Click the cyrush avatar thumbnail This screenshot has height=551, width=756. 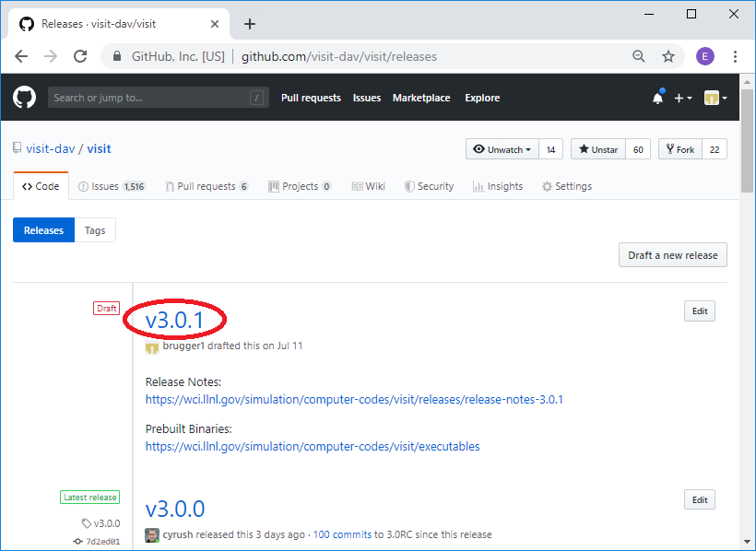(152, 535)
